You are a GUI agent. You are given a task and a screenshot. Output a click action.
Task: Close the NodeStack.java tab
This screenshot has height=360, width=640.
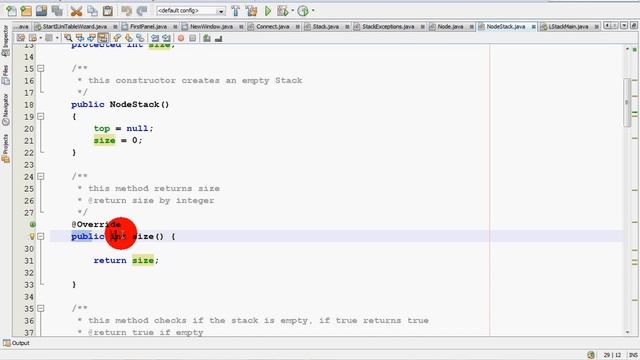tap(533, 27)
